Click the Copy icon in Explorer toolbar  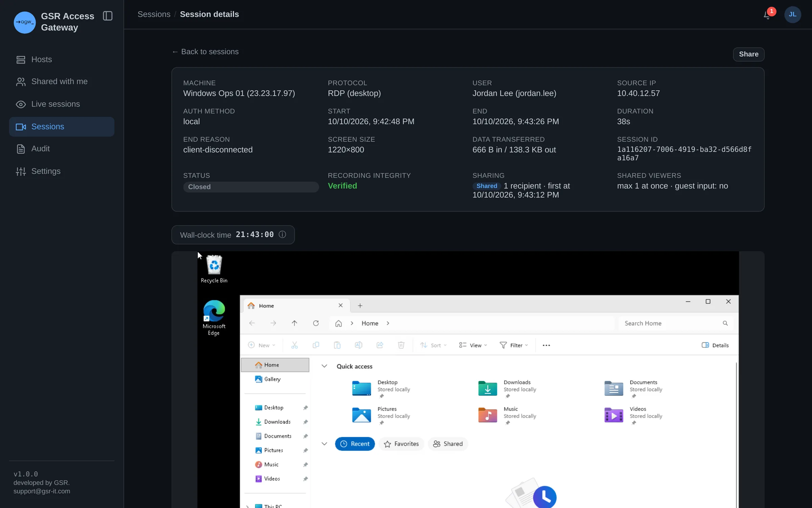coord(316,345)
